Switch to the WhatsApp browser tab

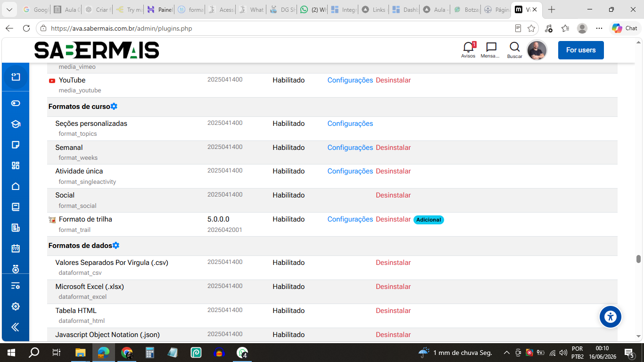pyautogui.click(x=313, y=9)
